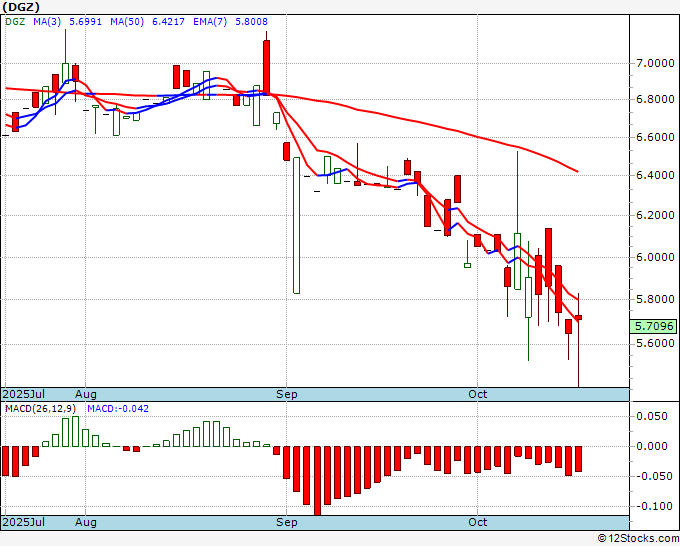
Task: Click the 0.050 MACD axis label
Action: (x=652, y=417)
